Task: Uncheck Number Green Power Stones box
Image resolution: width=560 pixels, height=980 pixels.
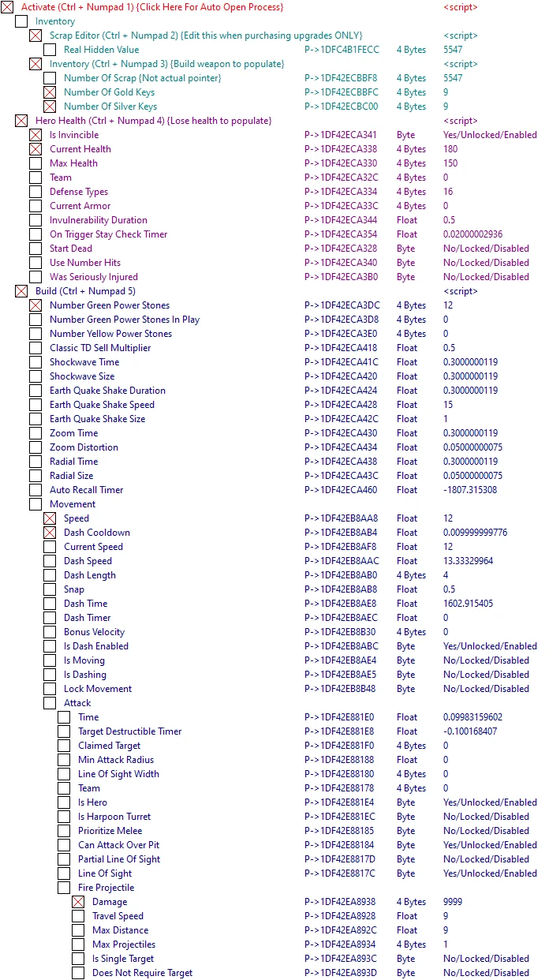Action: [35, 305]
